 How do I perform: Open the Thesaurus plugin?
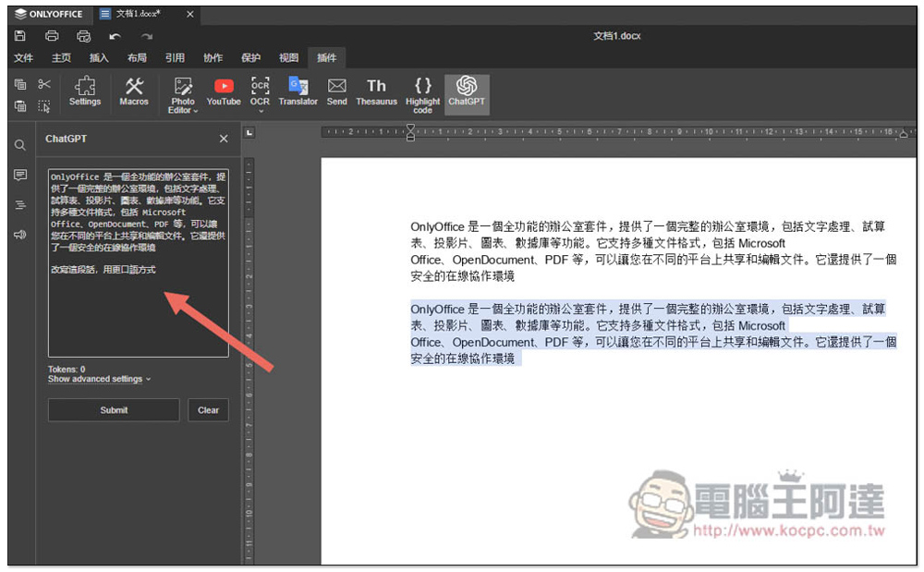(377, 91)
